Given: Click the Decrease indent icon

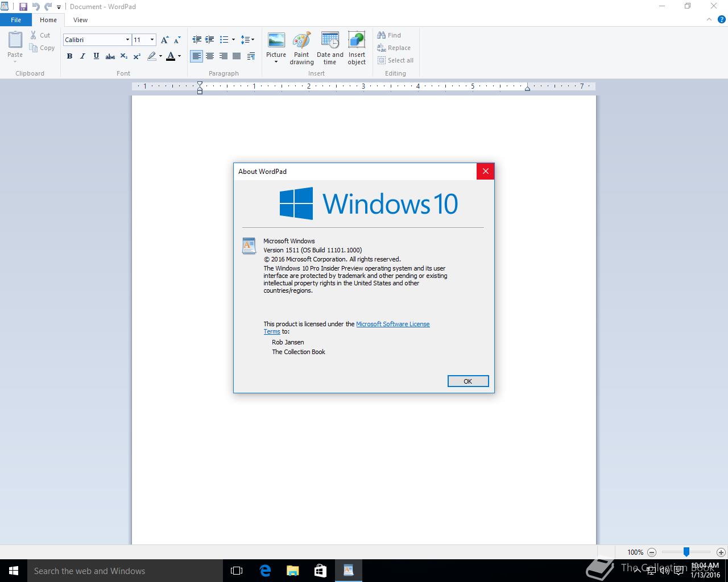Looking at the screenshot, I should pyautogui.click(x=197, y=40).
